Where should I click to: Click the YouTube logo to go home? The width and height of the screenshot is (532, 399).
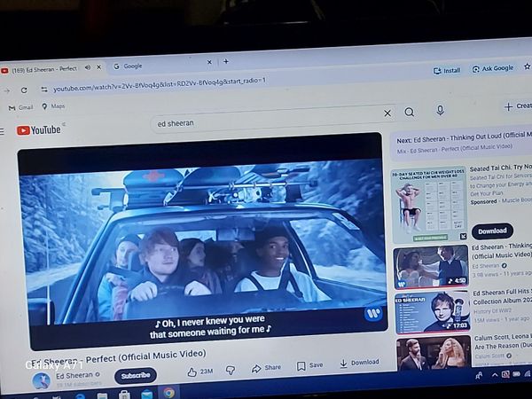tap(40, 130)
